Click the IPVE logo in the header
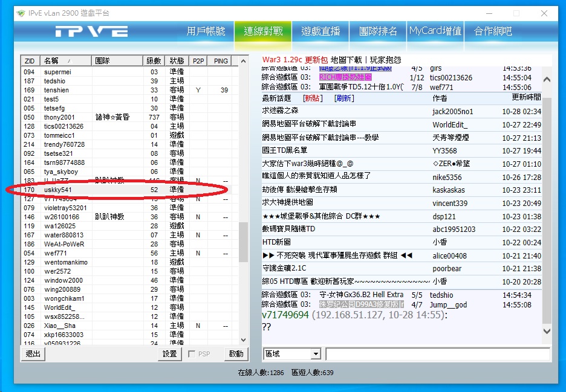Viewport: 566px width, 392px height. 91,31
